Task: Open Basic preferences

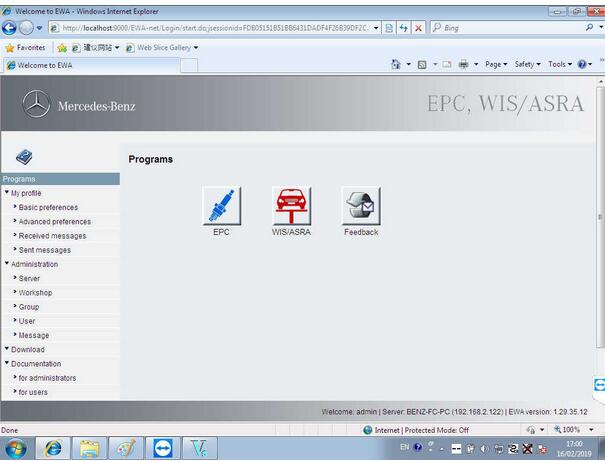Action: 48,208
